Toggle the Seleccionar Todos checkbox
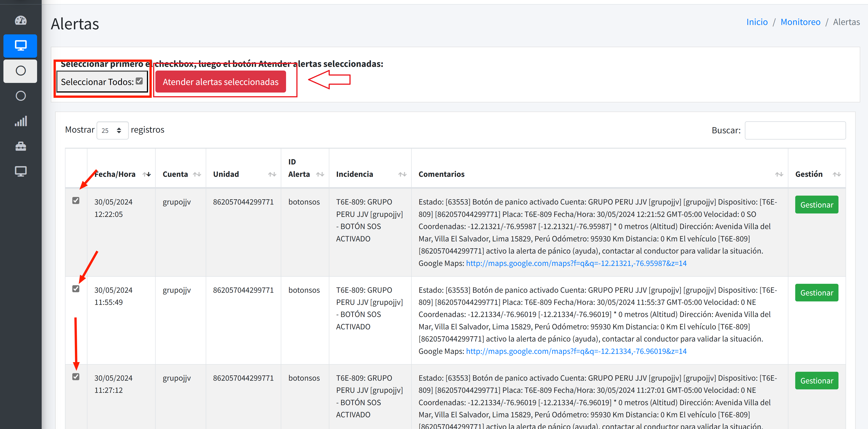This screenshot has height=429, width=868. (139, 81)
